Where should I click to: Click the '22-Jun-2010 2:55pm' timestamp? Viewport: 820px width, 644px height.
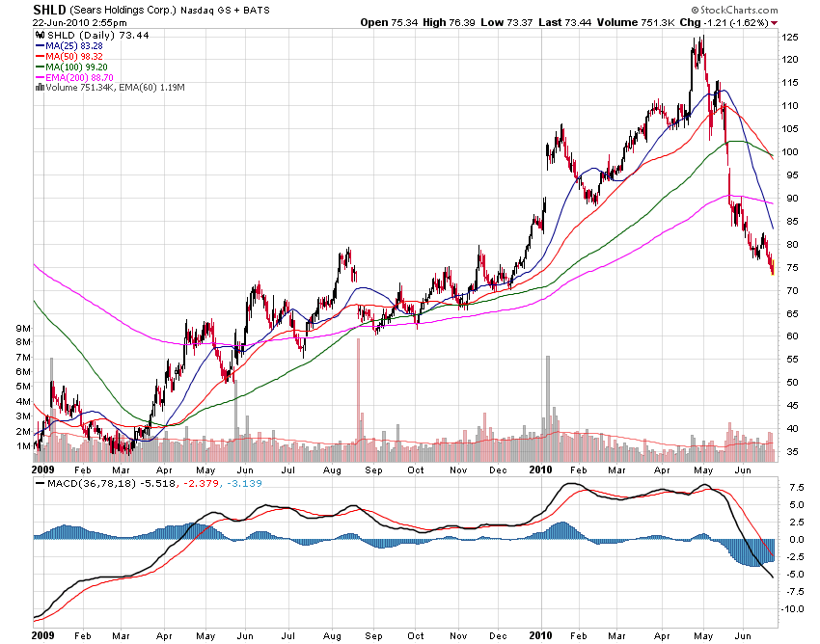tap(79, 22)
